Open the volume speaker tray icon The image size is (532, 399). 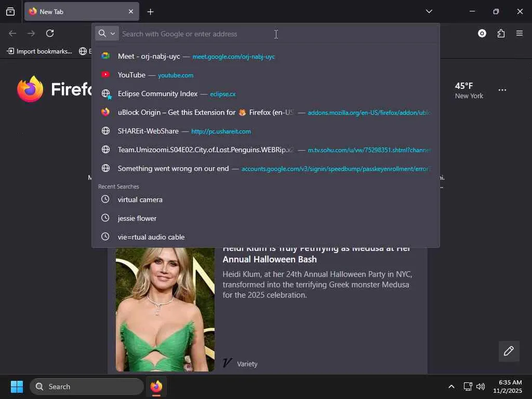[481, 387]
